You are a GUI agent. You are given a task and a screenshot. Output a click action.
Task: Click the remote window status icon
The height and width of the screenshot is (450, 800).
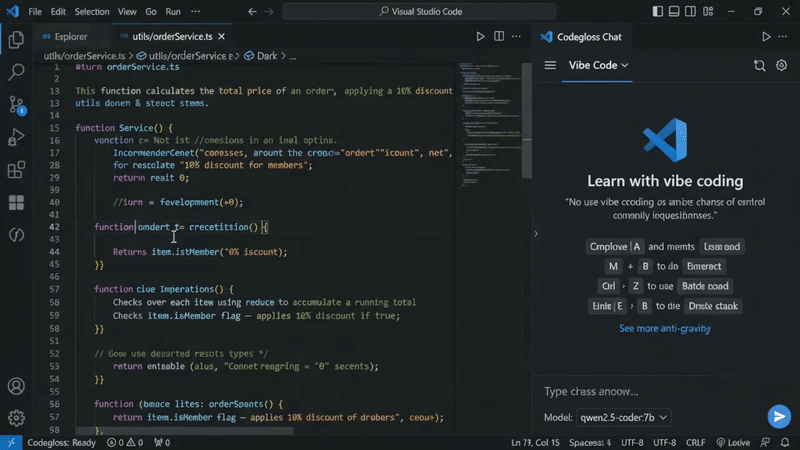[11, 442]
